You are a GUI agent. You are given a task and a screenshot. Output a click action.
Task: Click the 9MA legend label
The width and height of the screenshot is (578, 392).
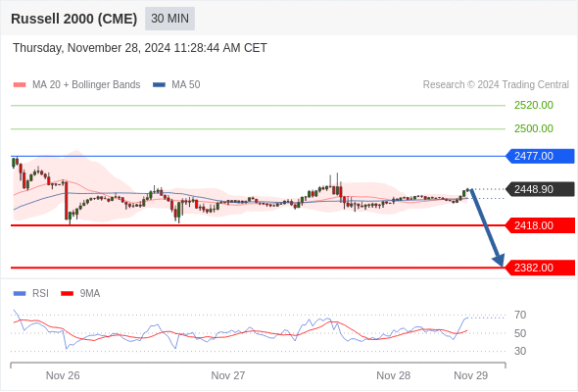(x=90, y=294)
